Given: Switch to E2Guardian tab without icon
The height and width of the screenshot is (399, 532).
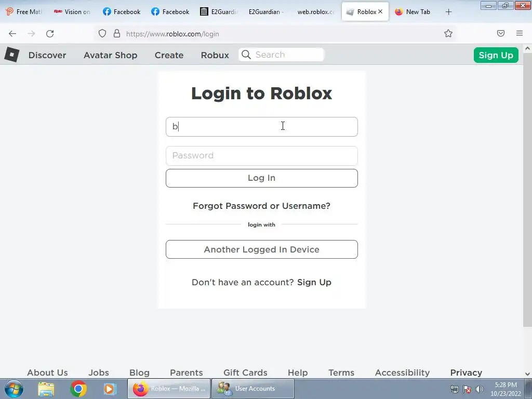Looking at the screenshot, I should click(267, 12).
